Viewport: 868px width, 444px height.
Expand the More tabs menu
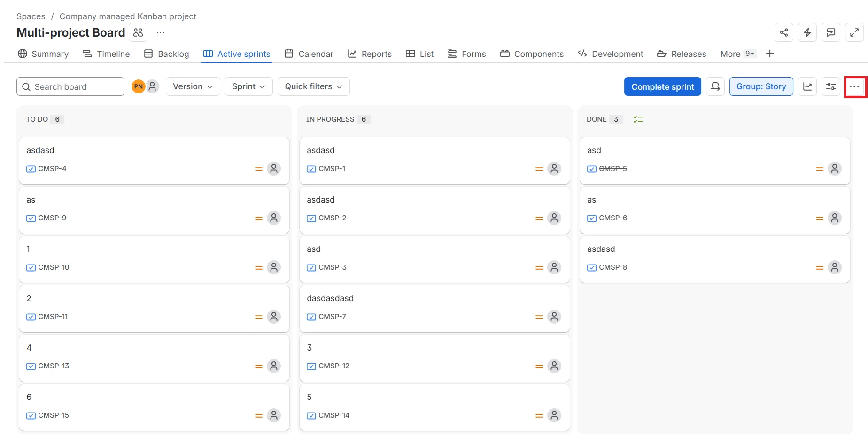(x=737, y=54)
